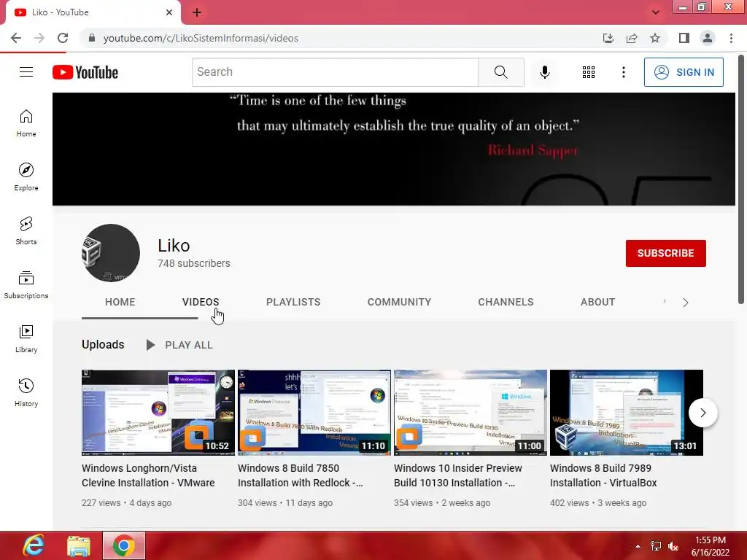Click the Uploads section heading

tap(103, 344)
